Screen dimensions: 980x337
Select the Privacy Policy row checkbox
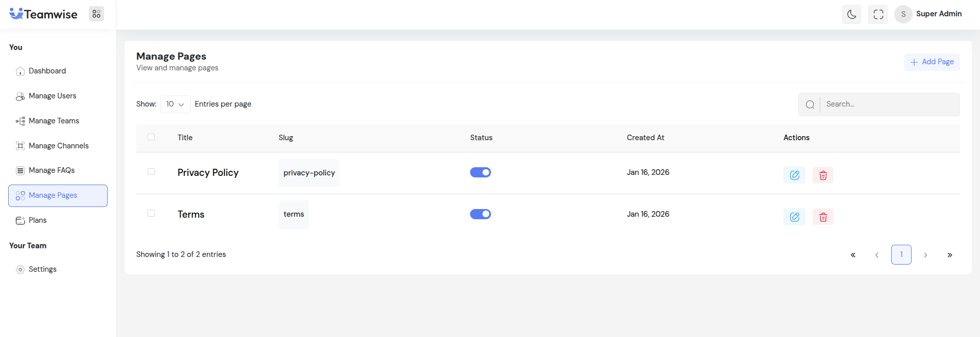click(x=151, y=171)
